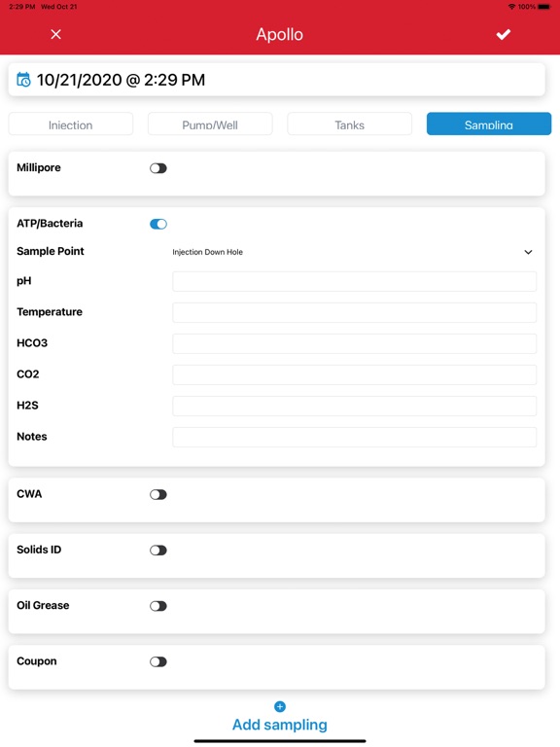560x747 pixels.
Task: Enable the Coupon sampling toggle
Action: click(x=158, y=661)
